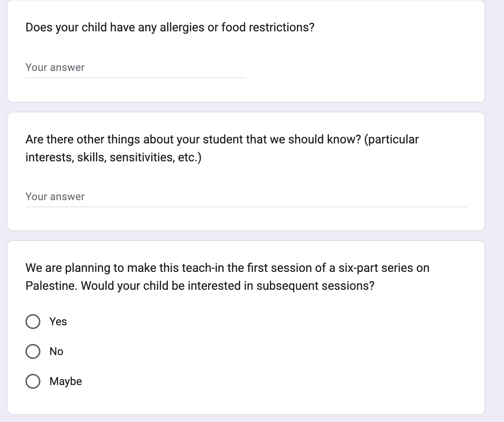This screenshot has width=504, height=422.
Task: Click the 'Are there other things' question heading
Action: pyautogui.click(x=222, y=148)
